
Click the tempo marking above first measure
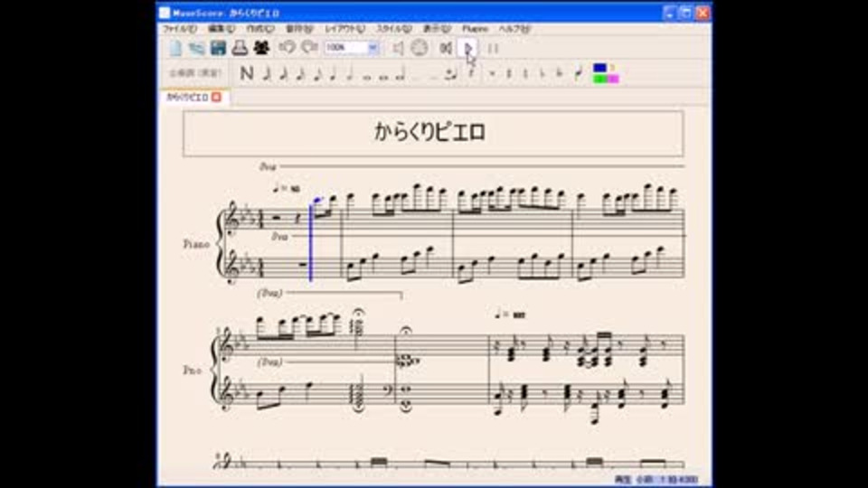click(287, 189)
